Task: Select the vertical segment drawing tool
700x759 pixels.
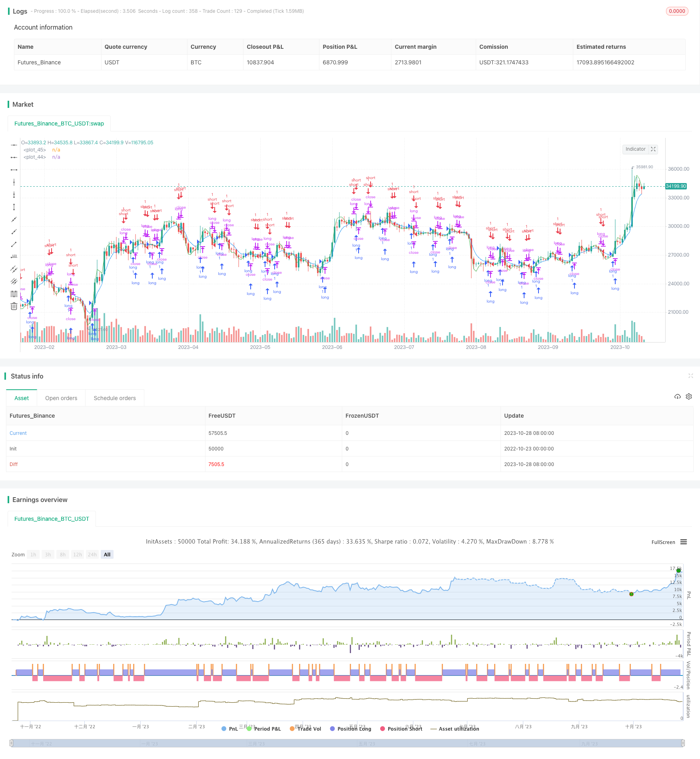Action: [14, 207]
